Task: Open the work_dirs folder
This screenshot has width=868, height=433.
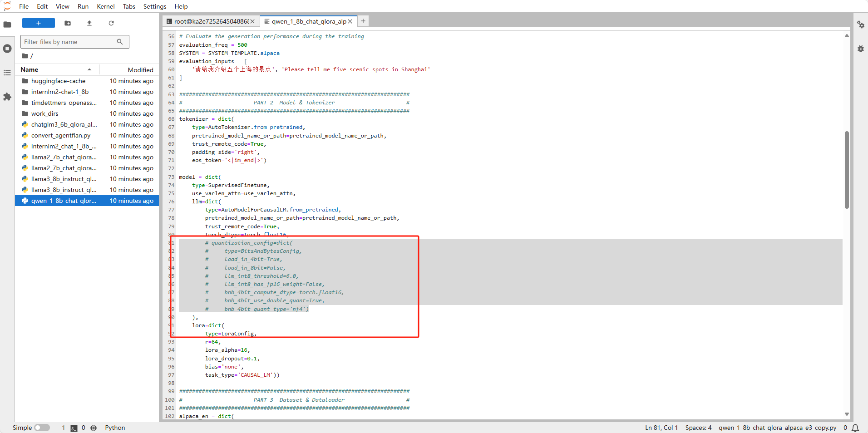Action: pyautogui.click(x=44, y=113)
